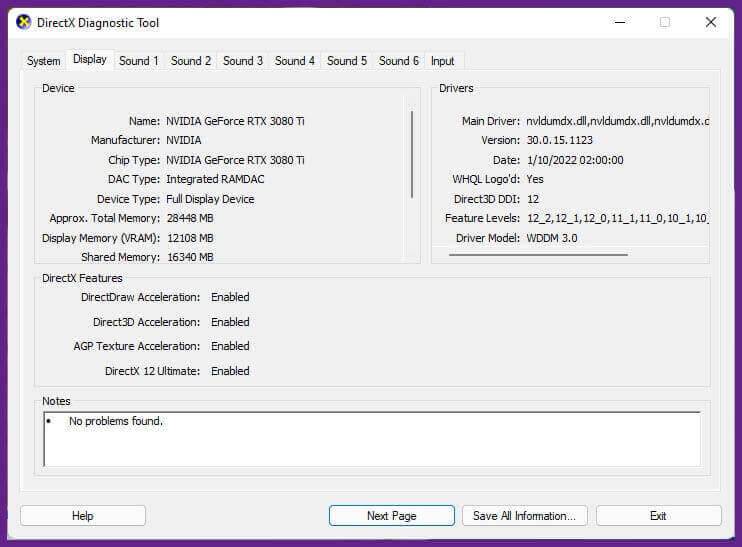Click the Manufacturer value NVIDIA
The width and height of the screenshot is (742, 547).
pyautogui.click(x=184, y=141)
